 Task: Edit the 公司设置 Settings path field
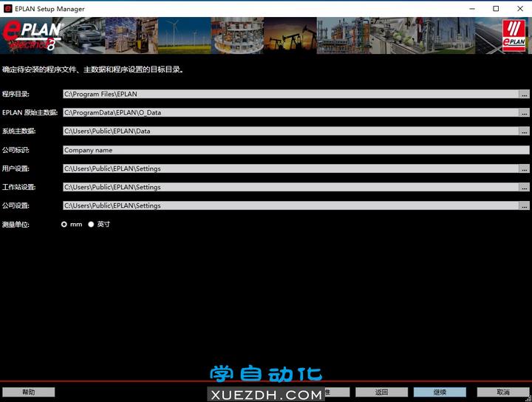point(291,205)
